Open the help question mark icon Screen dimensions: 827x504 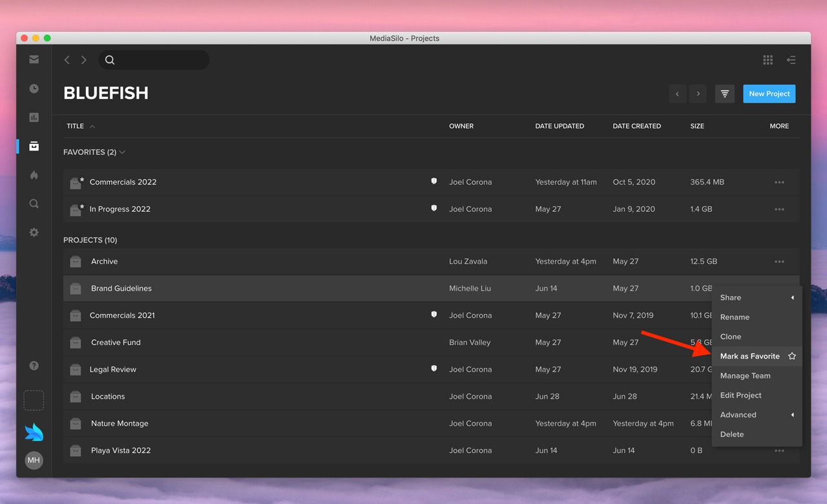[34, 366]
